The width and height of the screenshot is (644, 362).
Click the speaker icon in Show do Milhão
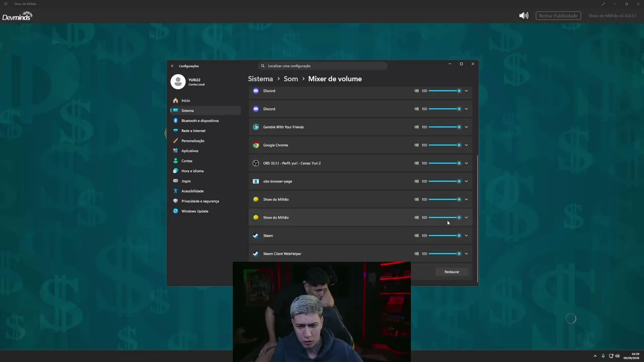tap(524, 16)
